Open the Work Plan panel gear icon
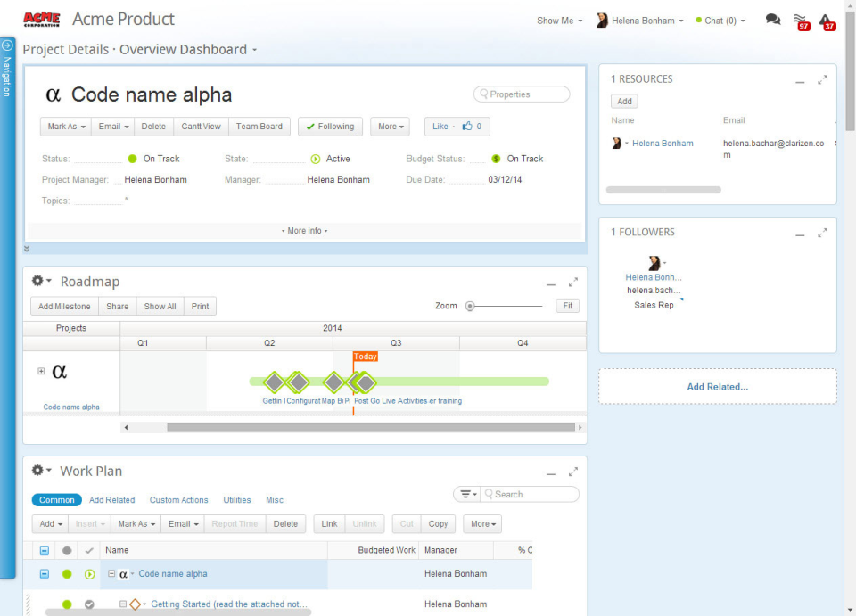 (37, 471)
